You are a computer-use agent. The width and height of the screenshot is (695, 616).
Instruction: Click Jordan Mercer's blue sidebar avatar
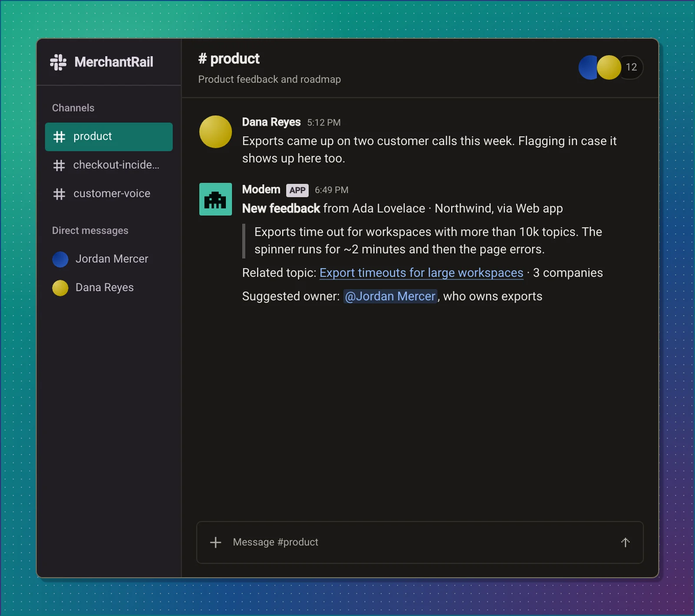[60, 259]
